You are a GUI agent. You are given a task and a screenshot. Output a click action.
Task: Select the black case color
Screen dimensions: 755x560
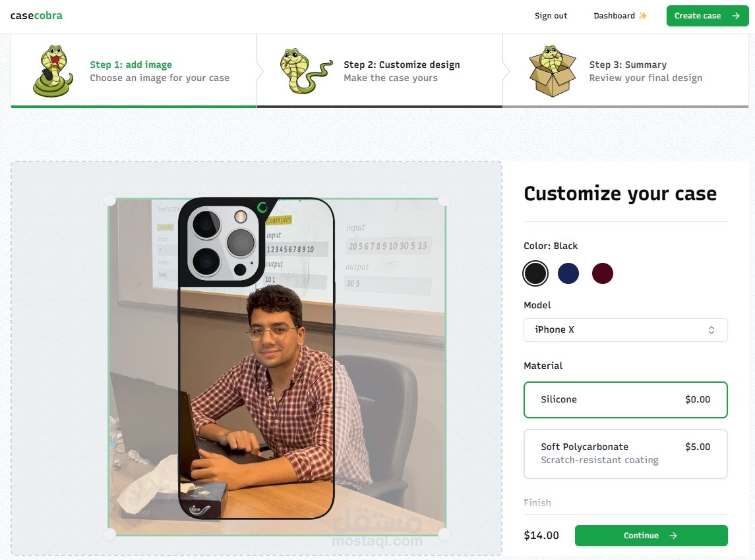click(535, 273)
